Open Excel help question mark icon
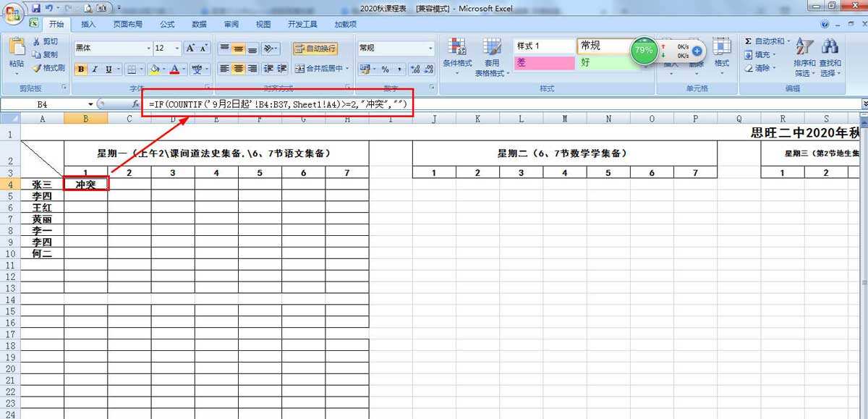This screenshot has height=419, width=868. tap(826, 24)
